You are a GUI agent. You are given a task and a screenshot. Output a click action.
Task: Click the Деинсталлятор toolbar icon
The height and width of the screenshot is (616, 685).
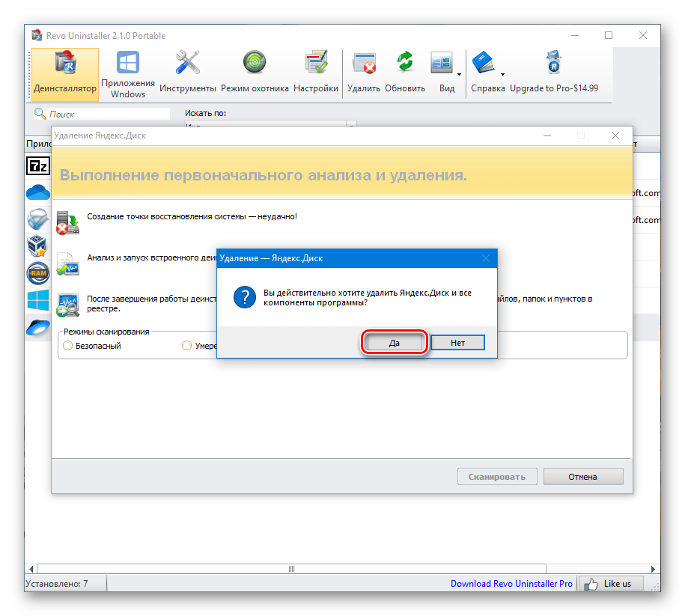coord(65,74)
